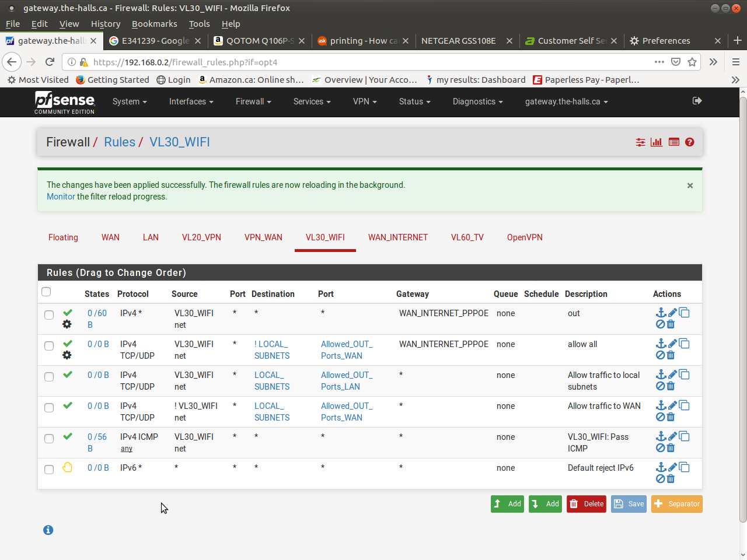Copy the 'out' rule
This screenshot has height=560, width=747.
click(684, 313)
